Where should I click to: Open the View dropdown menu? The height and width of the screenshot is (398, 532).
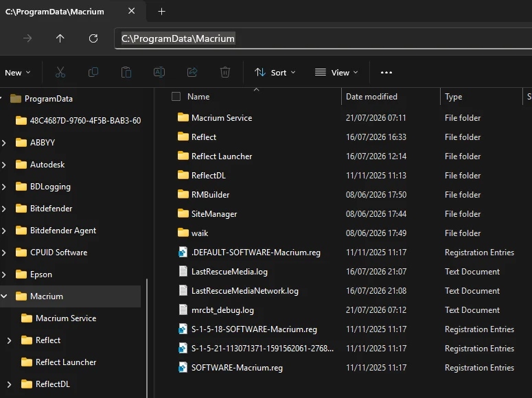(336, 73)
